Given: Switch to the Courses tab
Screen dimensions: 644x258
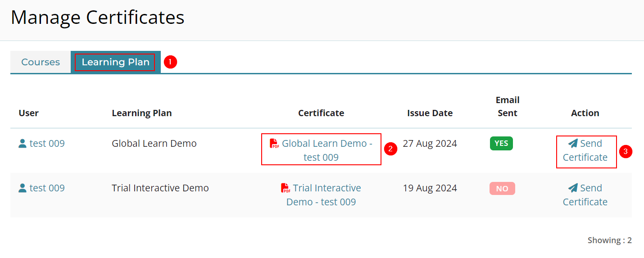Looking at the screenshot, I should [41, 62].
